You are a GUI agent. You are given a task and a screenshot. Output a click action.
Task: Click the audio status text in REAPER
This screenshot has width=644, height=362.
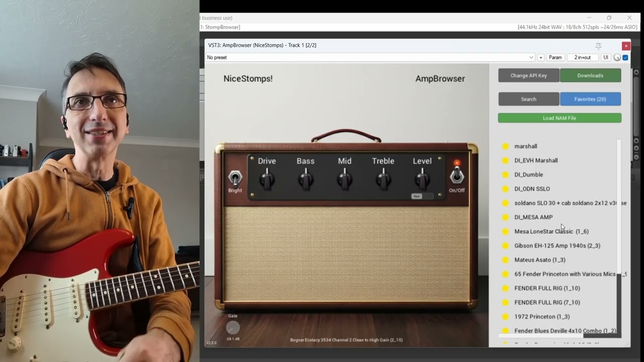pyautogui.click(x=577, y=27)
